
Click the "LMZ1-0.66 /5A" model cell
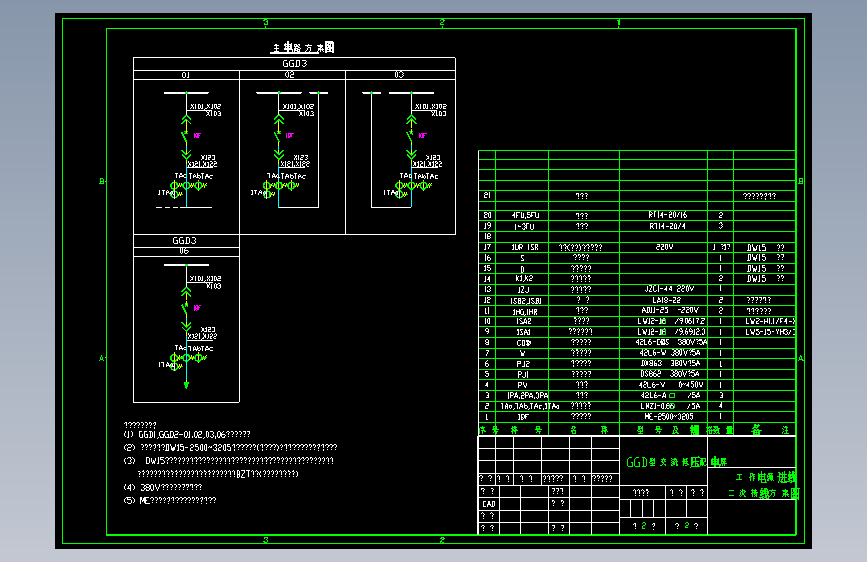coord(670,406)
